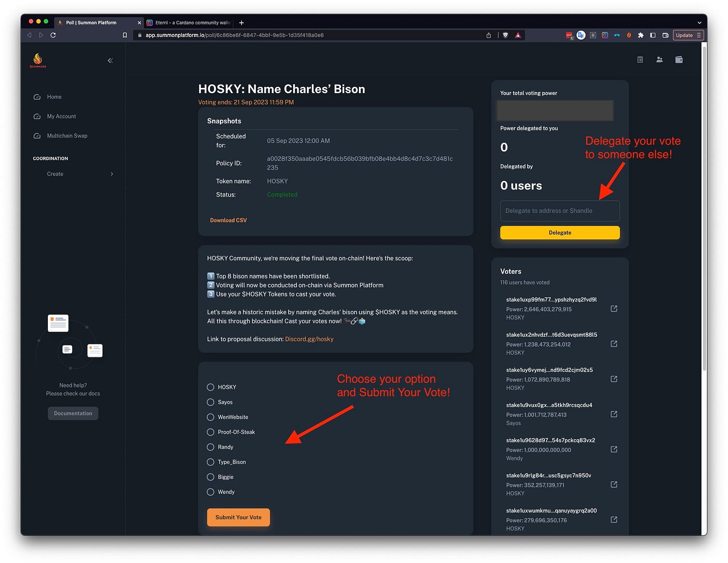
Task: Open the Brave wallet toolbar icon
Action: [666, 35]
